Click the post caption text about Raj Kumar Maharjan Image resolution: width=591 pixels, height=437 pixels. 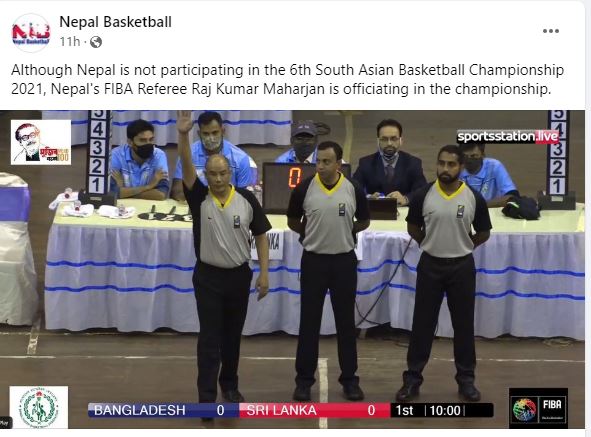pyautogui.click(x=287, y=80)
